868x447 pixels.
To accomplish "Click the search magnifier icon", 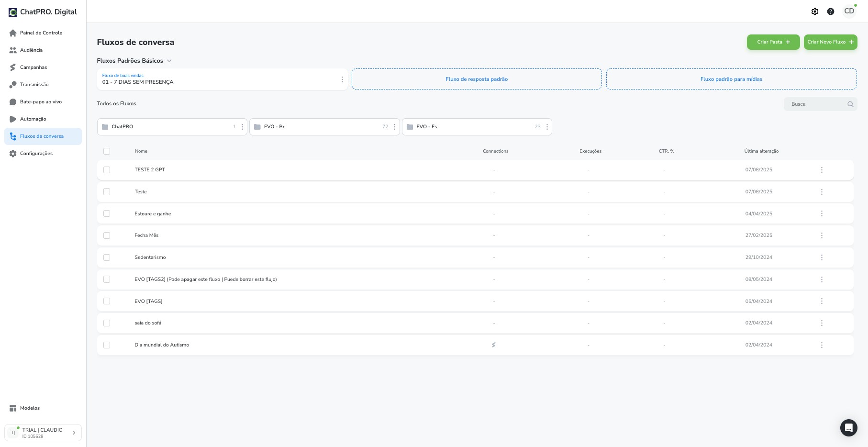I will (850, 104).
